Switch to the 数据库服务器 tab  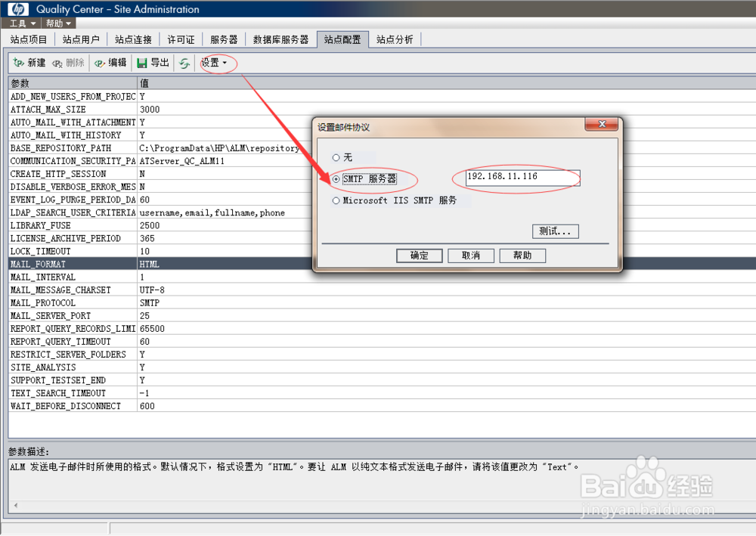(x=280, y=39)
